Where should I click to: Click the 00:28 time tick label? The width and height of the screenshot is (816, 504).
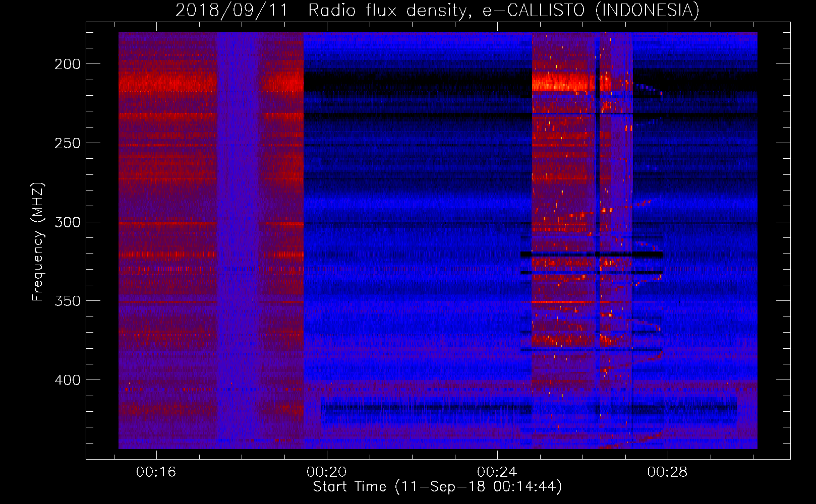(667, 472)
